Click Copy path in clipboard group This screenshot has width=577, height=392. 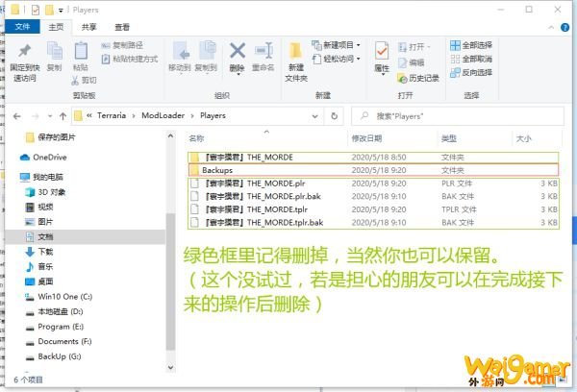(122, 45)
